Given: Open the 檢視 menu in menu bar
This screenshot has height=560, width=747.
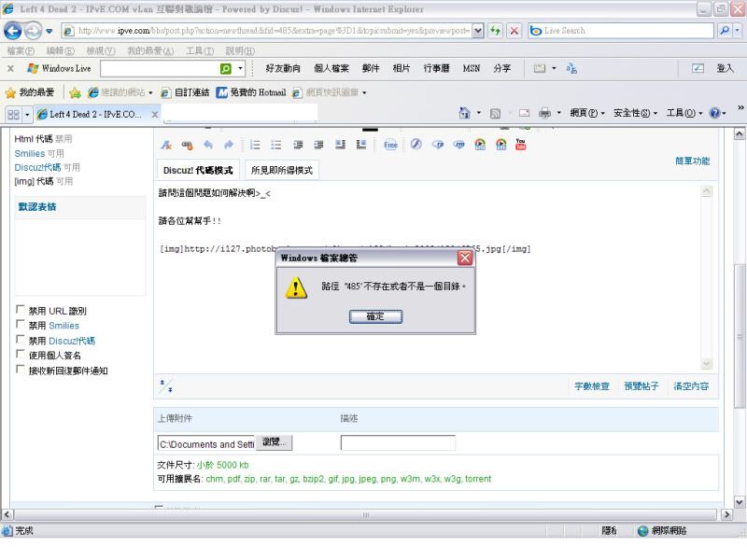Looking at the screenshot, I should pos(97,49).
